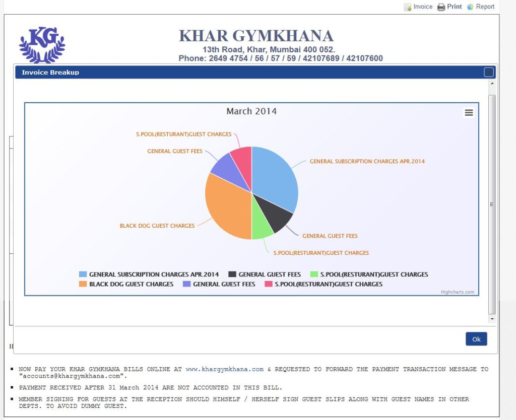Click the dialog scrollbar up arrow
Viewport: 516px width, 420px height.
click(x=492, y=83)
